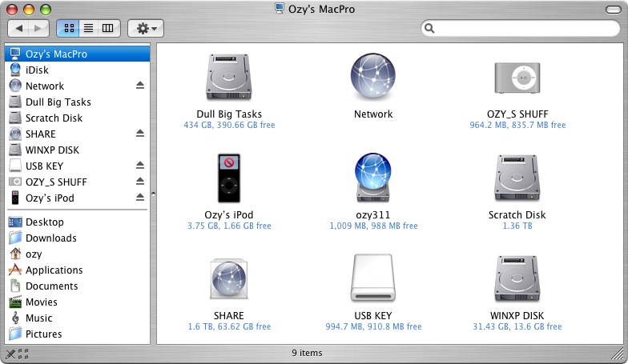
Task: Select SHARE in the sidebar
Action: (78, 134)
